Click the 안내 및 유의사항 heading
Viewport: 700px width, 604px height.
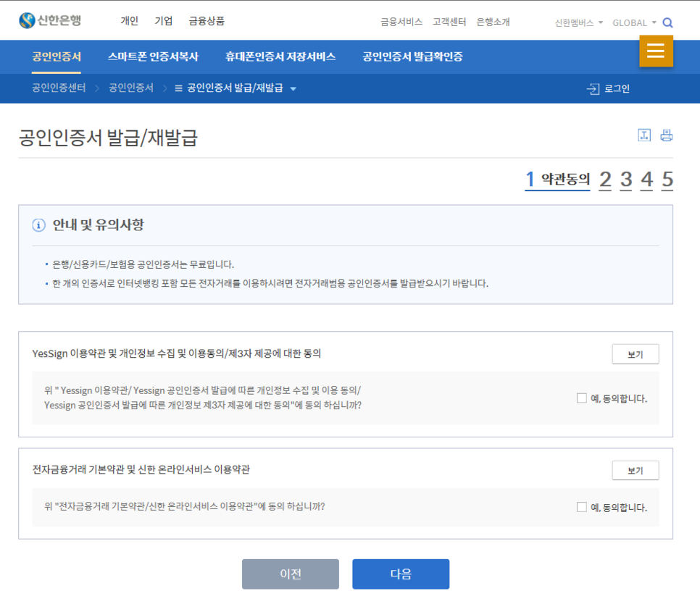coord(99,225)
